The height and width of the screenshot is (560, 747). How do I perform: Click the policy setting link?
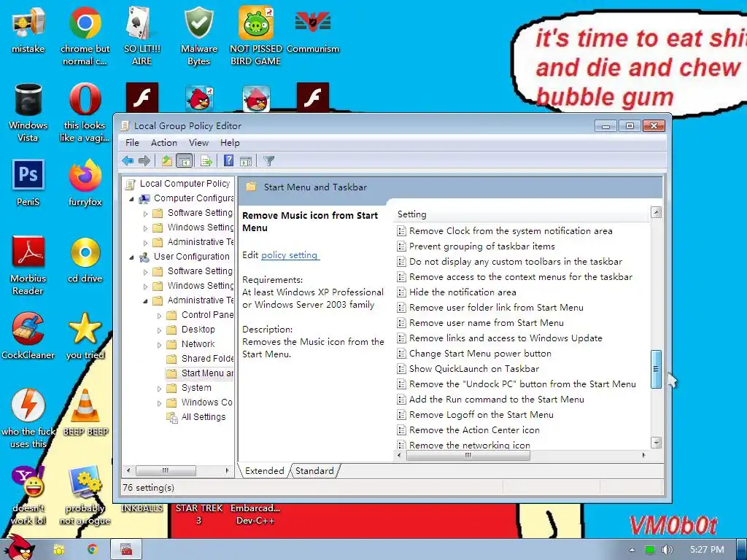pos(290,255)
